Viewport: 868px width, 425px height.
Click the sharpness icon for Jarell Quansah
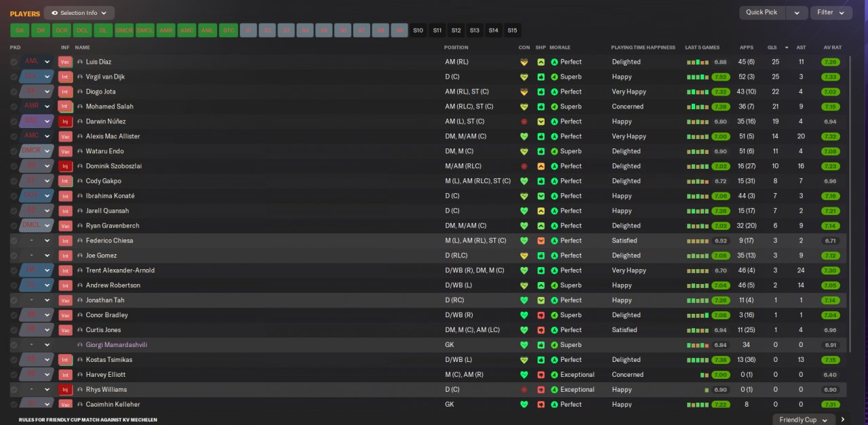[x=541, y=211]
